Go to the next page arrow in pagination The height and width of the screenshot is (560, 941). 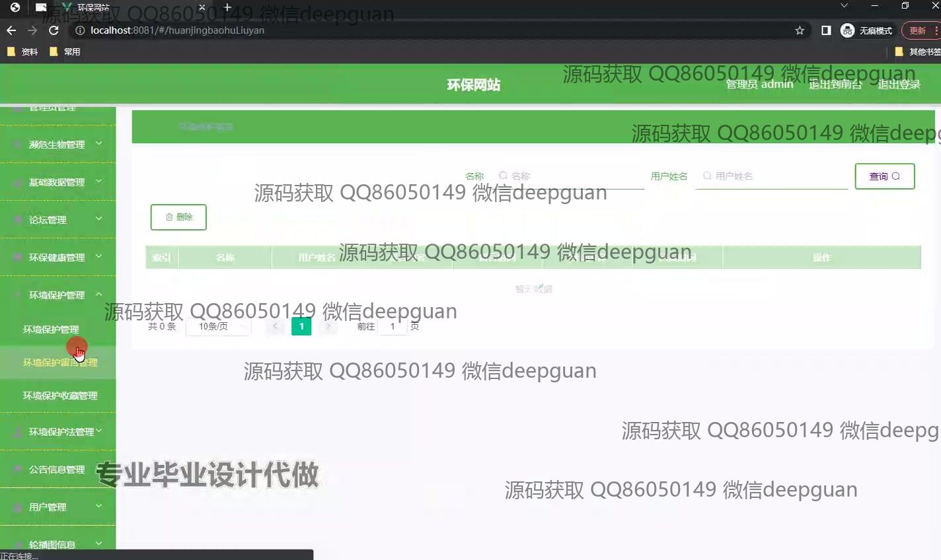tap(328, 326)
